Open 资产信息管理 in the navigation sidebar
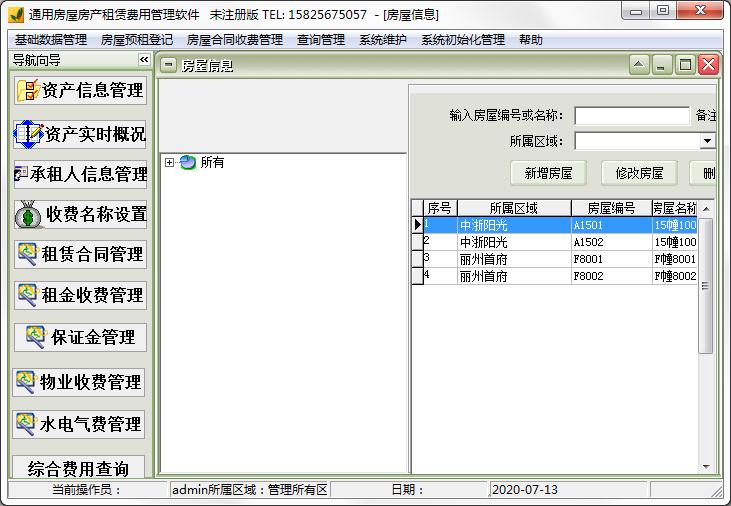Viewport: 731px width, 506px height. (80, 90)
